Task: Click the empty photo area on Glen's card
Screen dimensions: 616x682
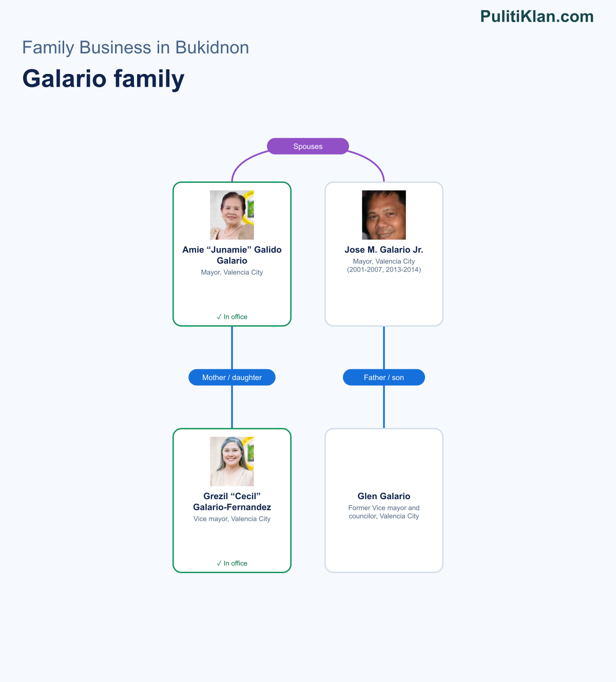Action: point(384,462)
